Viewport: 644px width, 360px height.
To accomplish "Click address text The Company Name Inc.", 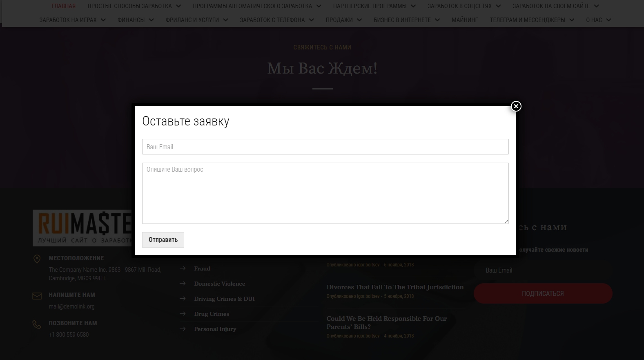I will [105, 274].
